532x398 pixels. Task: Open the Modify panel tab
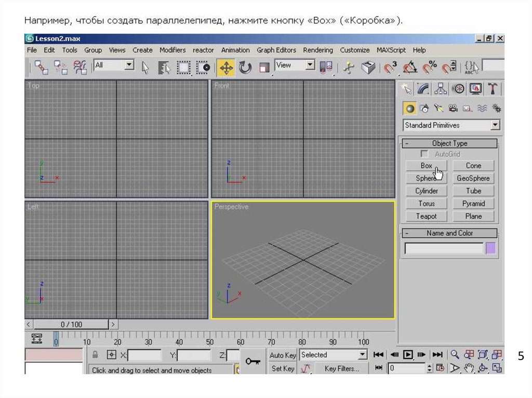point(423,89)
